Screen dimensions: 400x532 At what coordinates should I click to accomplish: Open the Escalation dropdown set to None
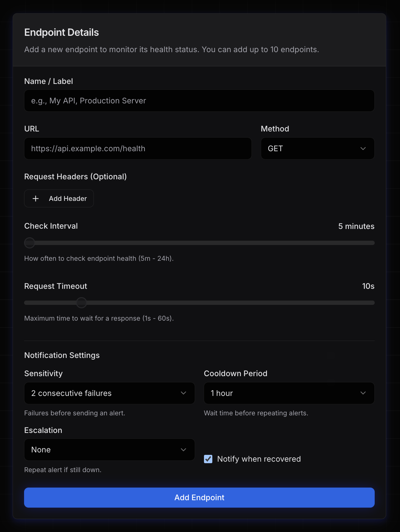coord(109,450)
